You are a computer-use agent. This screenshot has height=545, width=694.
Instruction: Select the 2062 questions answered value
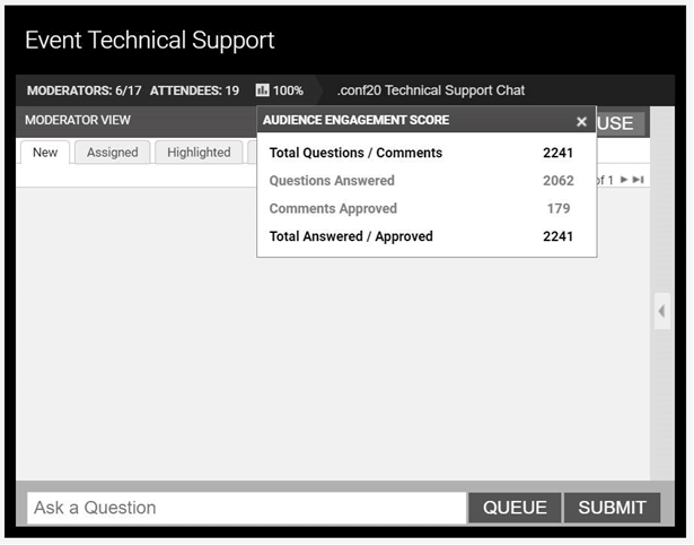[558, 181]
